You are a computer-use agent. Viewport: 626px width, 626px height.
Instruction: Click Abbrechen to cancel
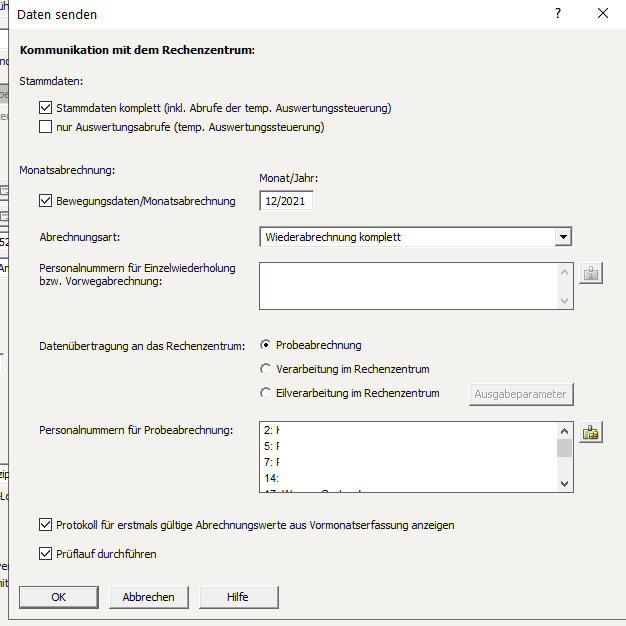[149, 597]
